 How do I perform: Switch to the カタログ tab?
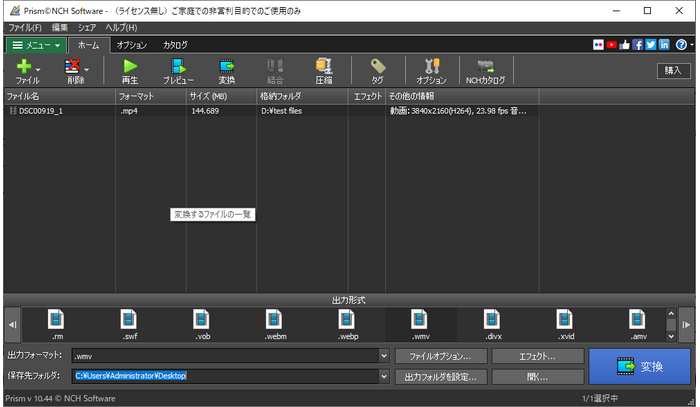coord(175,45)
